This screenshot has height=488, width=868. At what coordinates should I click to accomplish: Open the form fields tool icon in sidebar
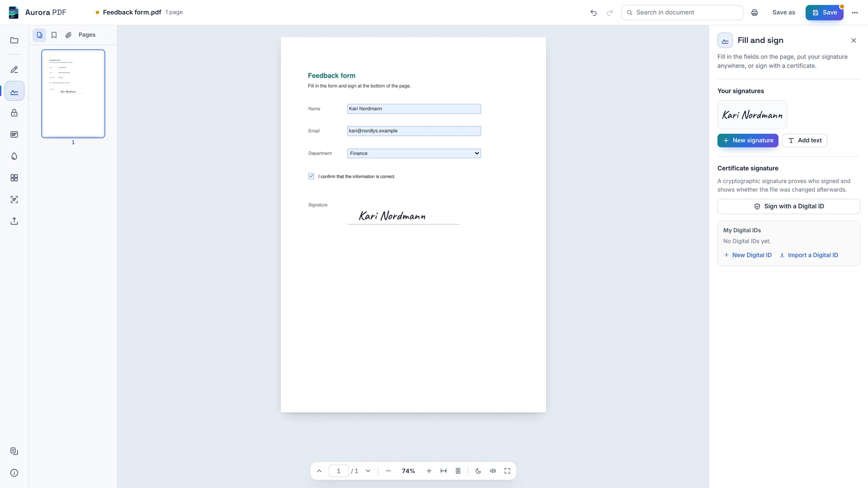click(x=14, y=134)
